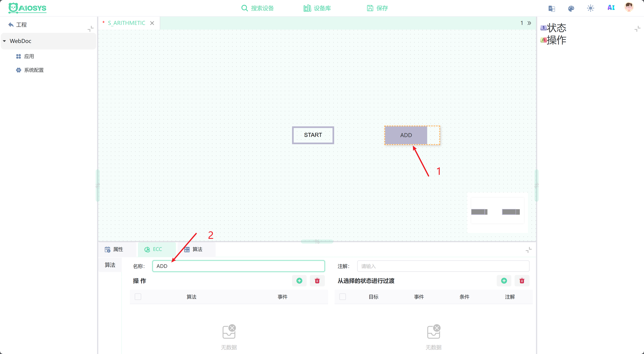Viewport: 644px width, 354px height.
Task: Click the left panel splitter handle
Action: (97, 186)
